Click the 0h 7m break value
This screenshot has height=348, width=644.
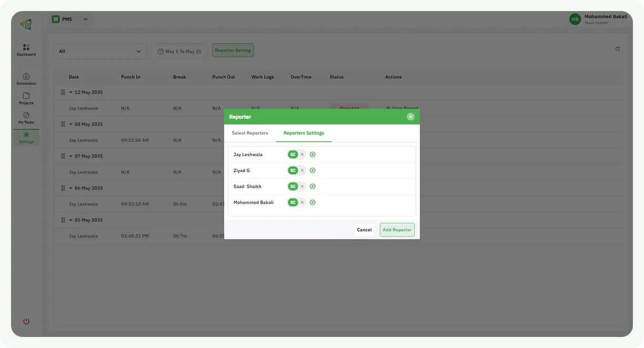[180, 236]
